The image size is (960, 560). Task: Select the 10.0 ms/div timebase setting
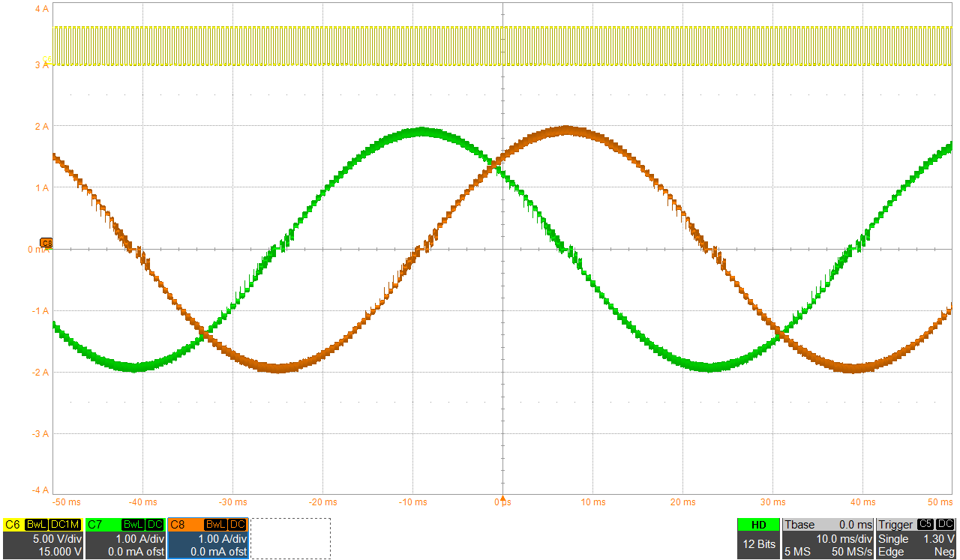tap(844, 539)
